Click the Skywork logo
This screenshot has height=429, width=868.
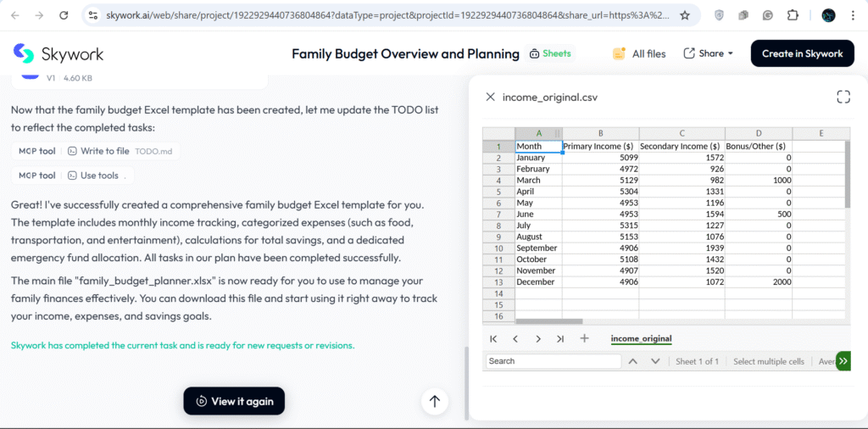pos(58,54)
